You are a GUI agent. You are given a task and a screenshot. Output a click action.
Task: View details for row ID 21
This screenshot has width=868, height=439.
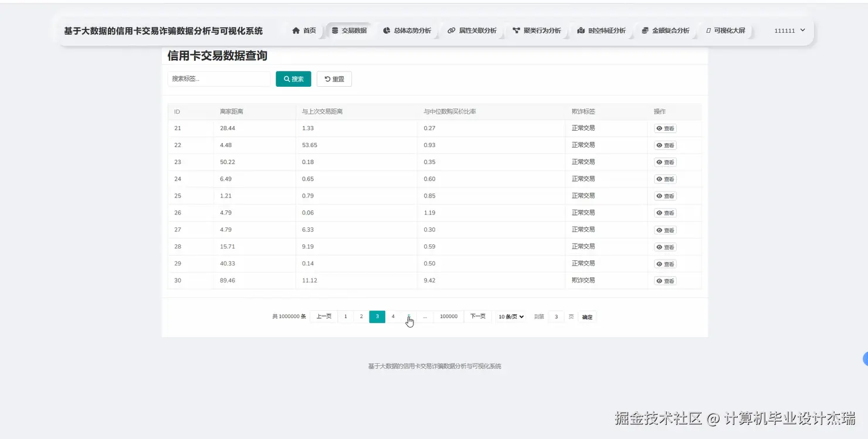[665, 128]
